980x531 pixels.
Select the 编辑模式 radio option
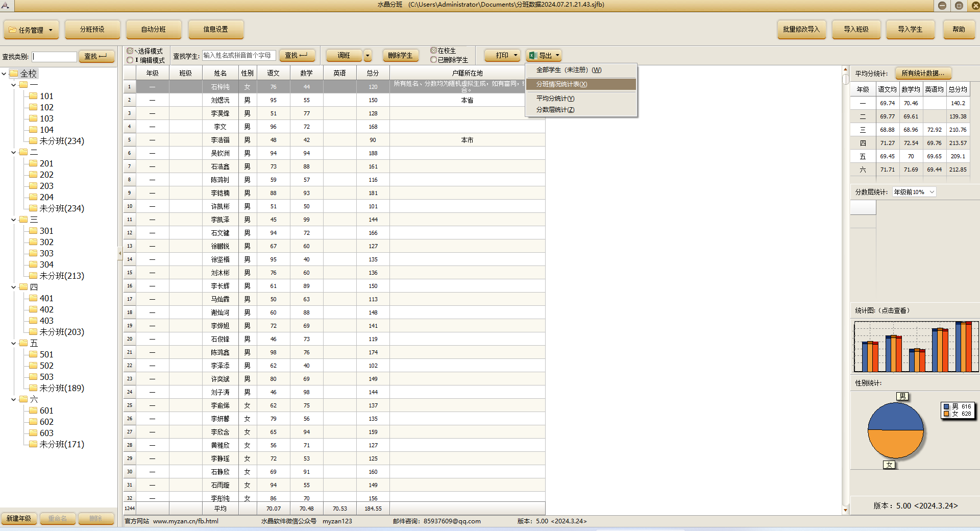click(130, 60)
